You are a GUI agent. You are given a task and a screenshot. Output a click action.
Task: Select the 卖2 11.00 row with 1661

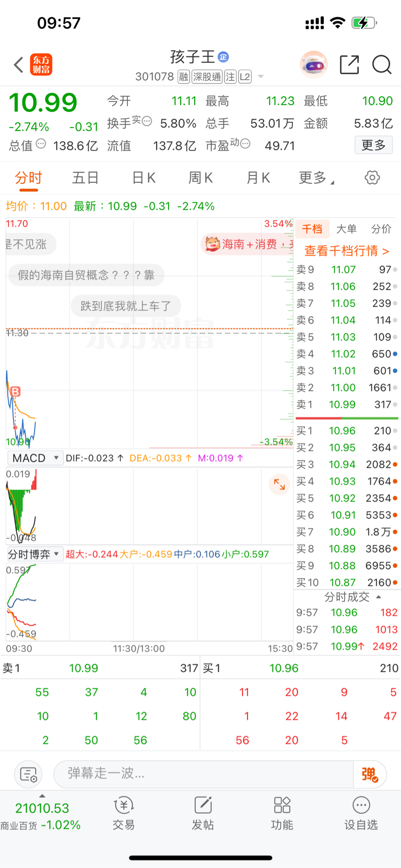pos(347,388)
